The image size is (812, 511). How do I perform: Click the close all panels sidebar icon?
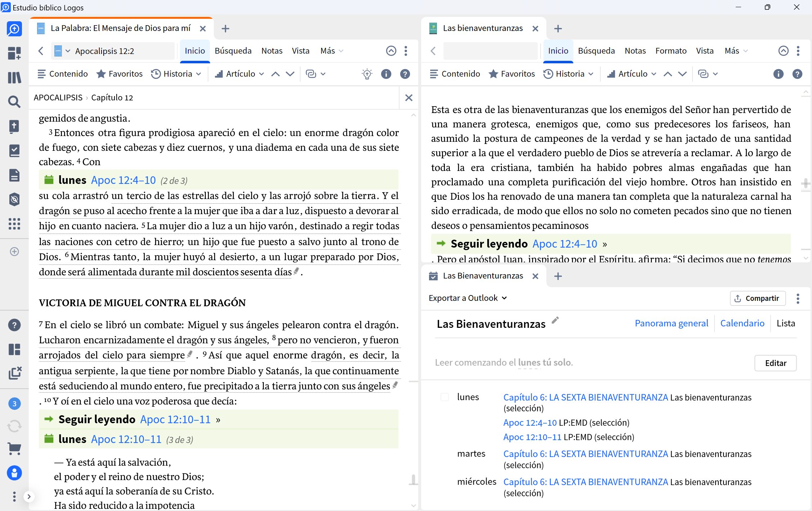click(15, 373)
